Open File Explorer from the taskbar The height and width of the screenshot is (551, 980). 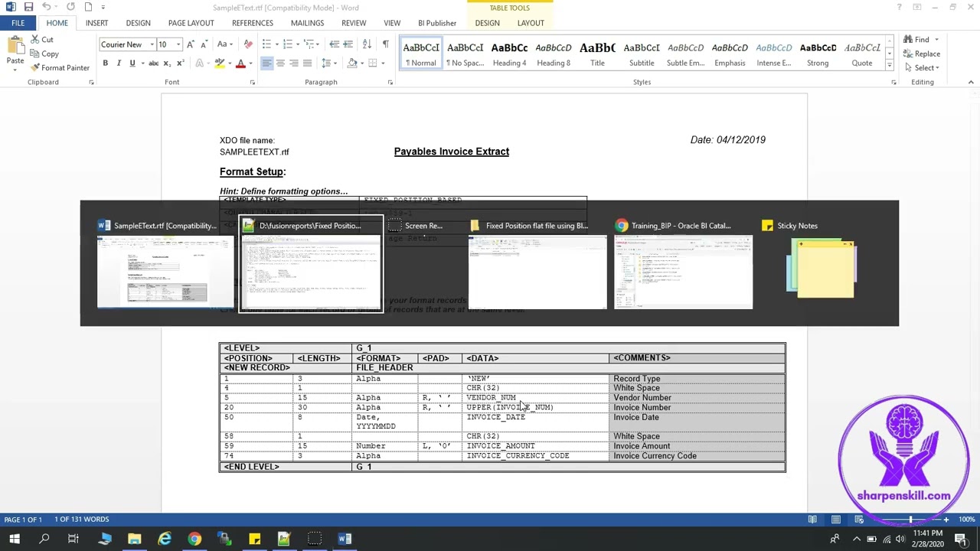click(134, 539)
